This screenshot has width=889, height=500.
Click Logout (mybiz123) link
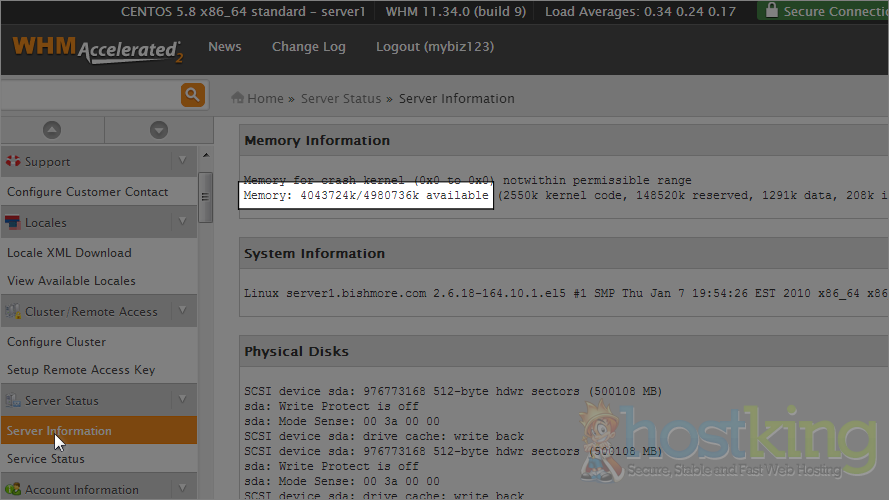(x=434, y=47)
